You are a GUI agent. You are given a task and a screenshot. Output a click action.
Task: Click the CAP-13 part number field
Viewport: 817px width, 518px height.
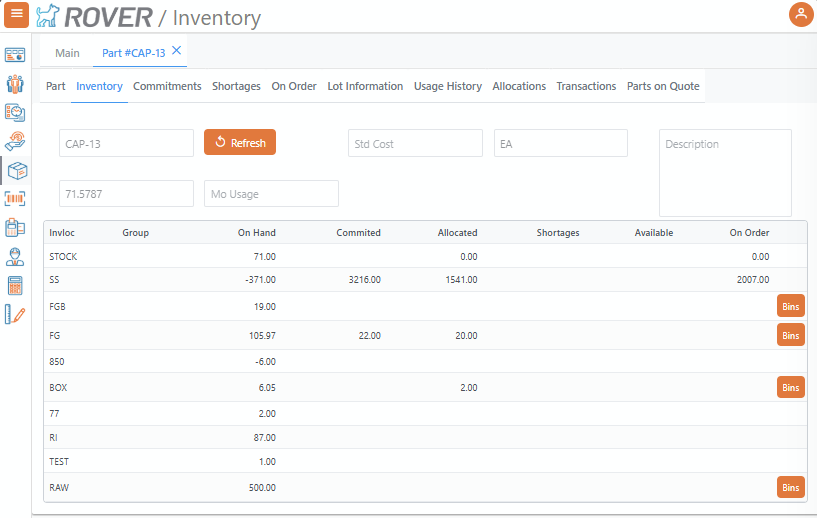[127, 143]
